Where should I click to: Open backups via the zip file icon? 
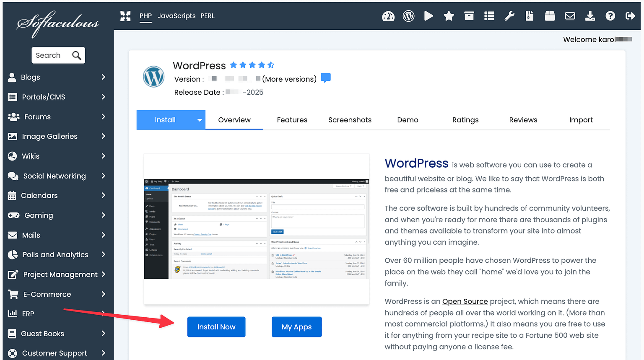tap(529, 16)
